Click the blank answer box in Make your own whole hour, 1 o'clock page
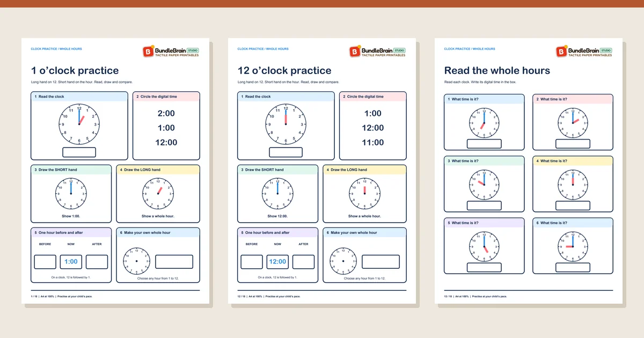The height and width of the screenshot is (338, 644). 174,262
